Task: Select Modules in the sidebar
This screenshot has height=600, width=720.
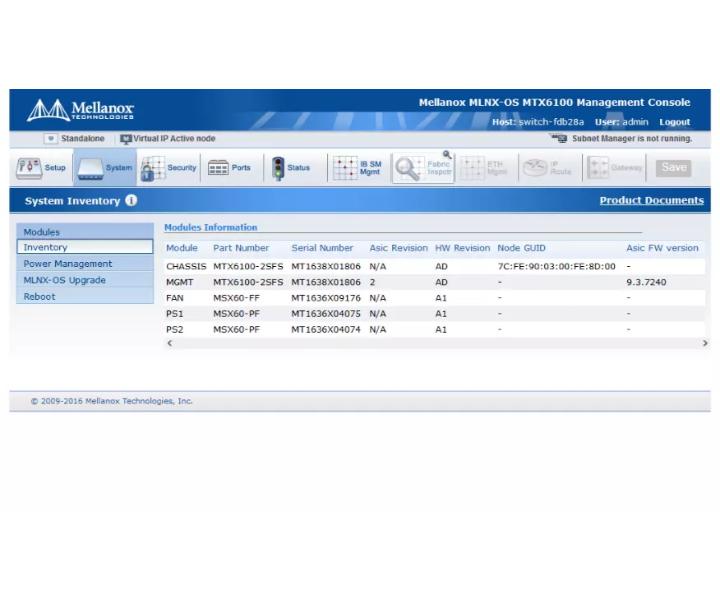Action: 85,232
